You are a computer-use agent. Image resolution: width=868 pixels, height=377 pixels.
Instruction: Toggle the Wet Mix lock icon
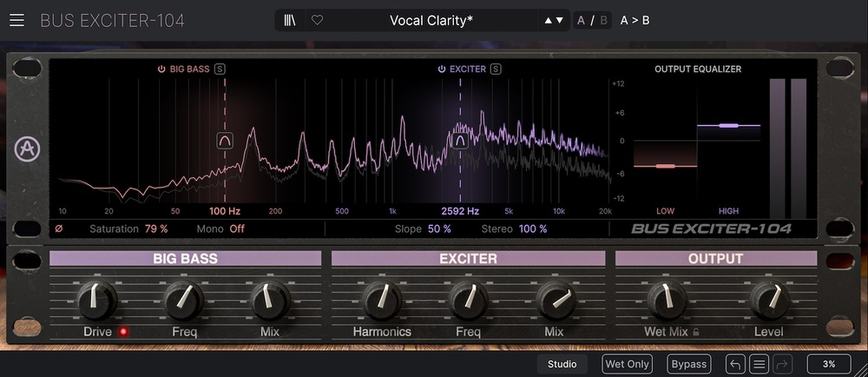click(696, 332)
